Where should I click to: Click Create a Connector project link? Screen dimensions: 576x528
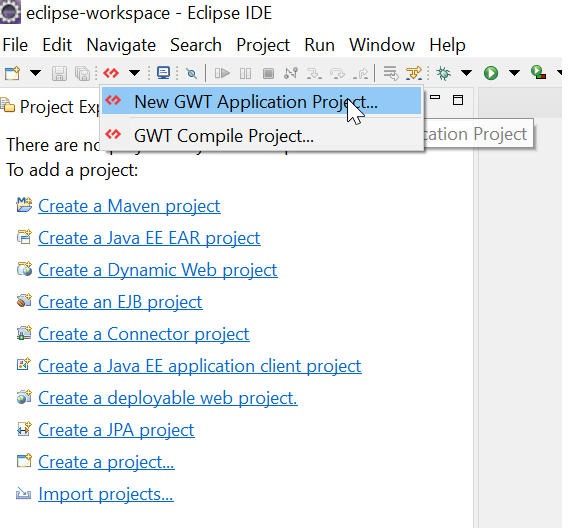tap(144, 334)
